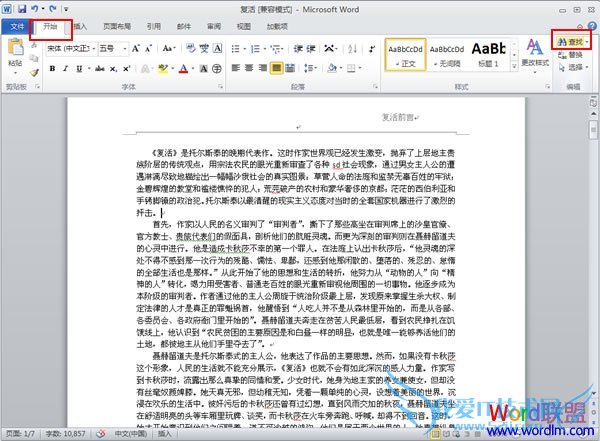Viewport: 600px width, 441px height.
Task: Open Word Help with the question mark icon
Action: (x=592, y=26)
